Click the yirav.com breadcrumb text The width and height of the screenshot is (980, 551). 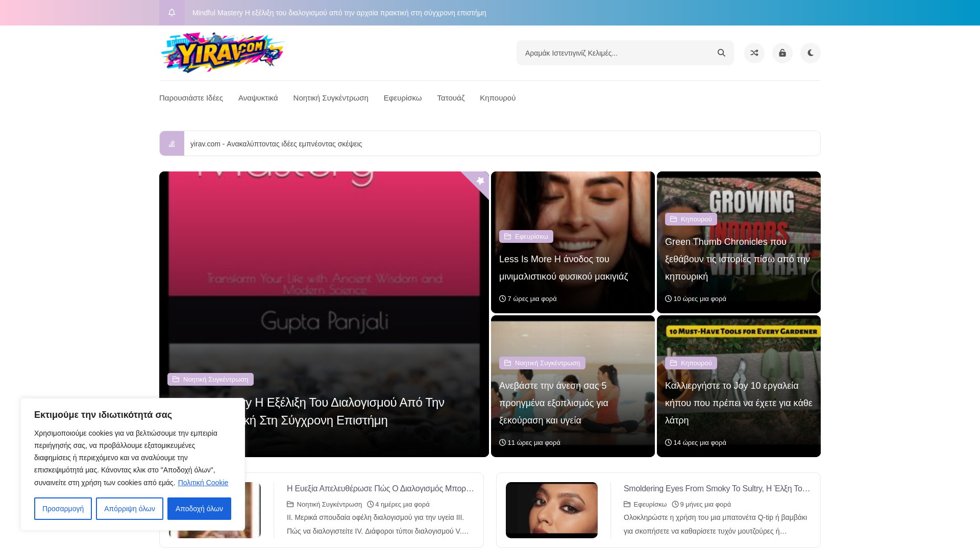pyautogui.click(x=276, y=144)
